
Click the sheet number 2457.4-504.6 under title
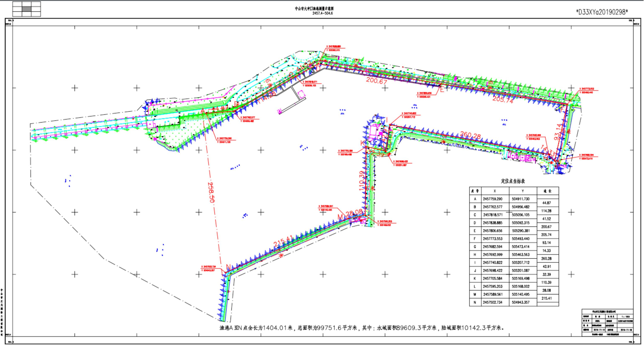click(323, 13)
